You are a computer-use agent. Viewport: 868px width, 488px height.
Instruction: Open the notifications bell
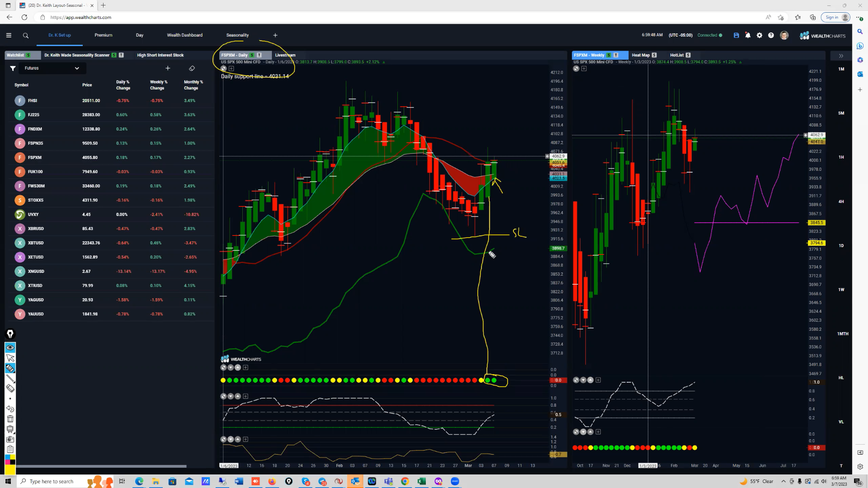tap(748, 35)
